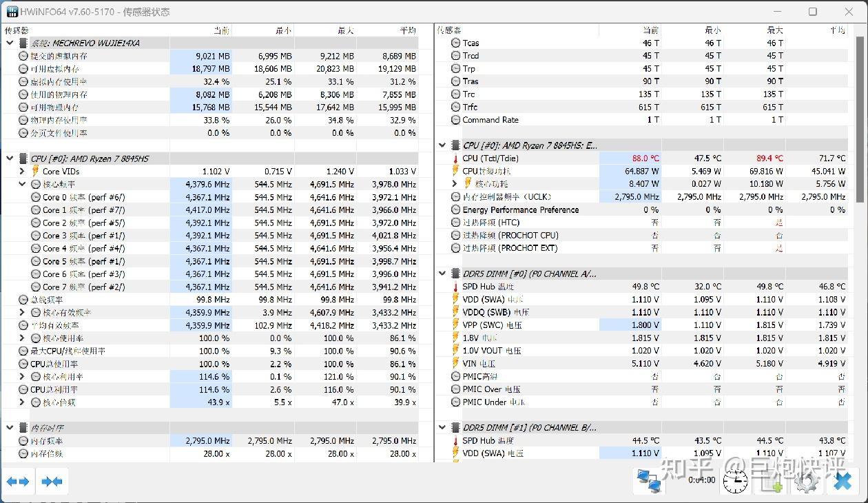Click the 88.0 °C current CPU temperature
868x503 pixels.
(645, 158)
